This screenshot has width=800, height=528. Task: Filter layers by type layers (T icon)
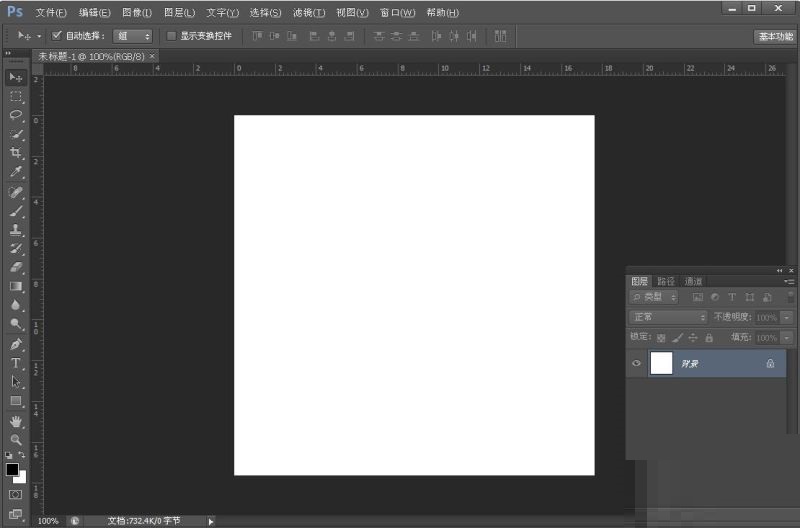732,297
